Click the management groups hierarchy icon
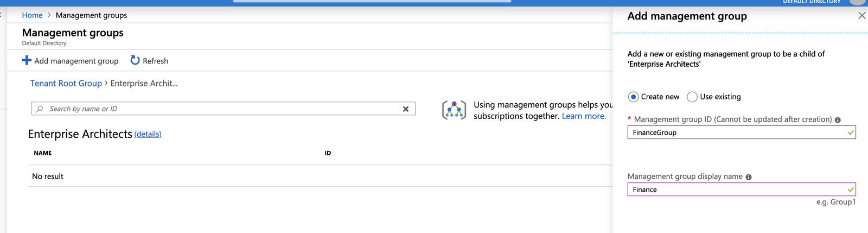 454,110
